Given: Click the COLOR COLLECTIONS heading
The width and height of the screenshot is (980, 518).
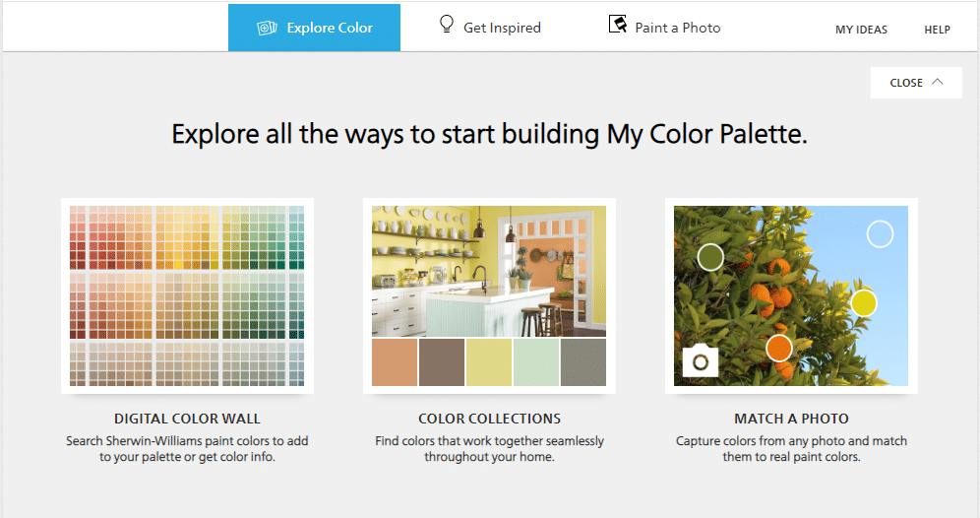Looking at the screenshot, I should [489, 419].
